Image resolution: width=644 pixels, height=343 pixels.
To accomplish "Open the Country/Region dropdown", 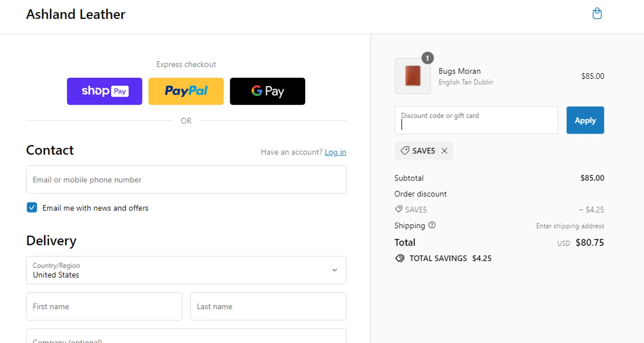I will tap(186, 270).
